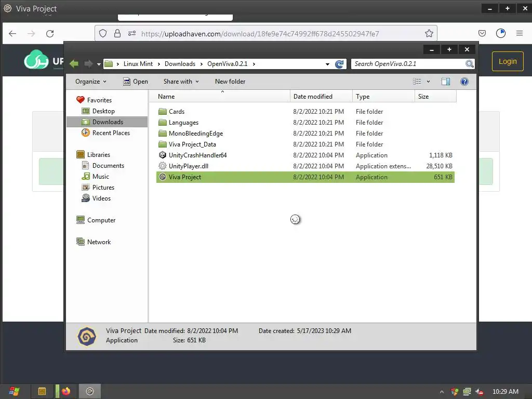Open the Music library
Viewport: 532px width, 399px height.
(x=96, y=176)
